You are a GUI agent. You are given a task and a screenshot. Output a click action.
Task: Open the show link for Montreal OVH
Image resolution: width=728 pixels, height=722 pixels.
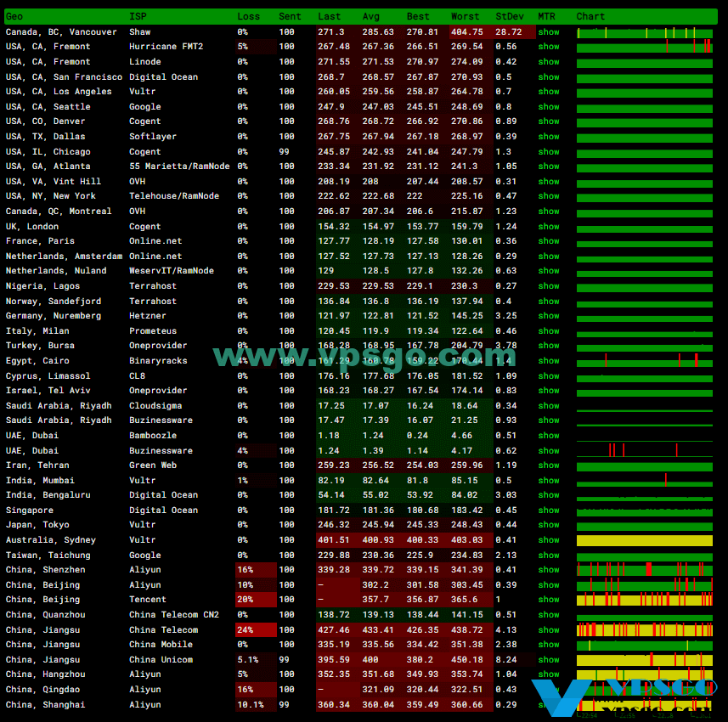tap(548, 212)
